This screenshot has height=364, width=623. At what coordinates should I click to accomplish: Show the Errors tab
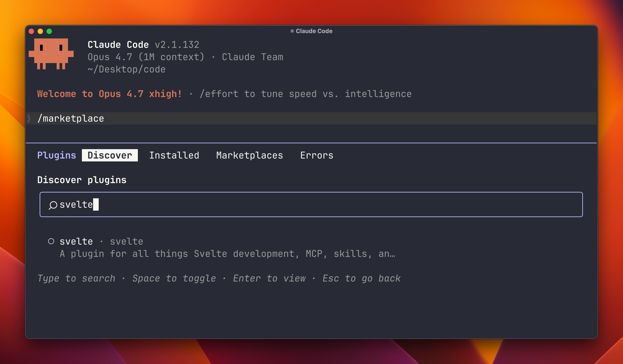(317, 155)
